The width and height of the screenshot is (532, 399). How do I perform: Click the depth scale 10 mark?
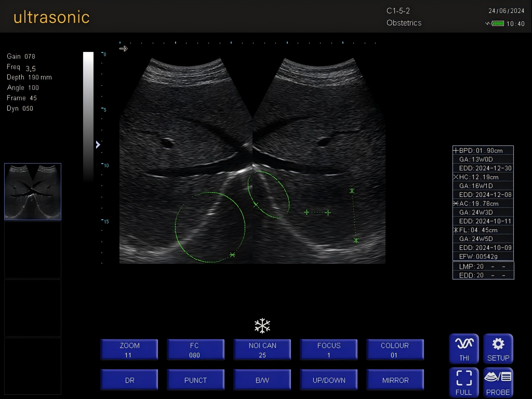point(105,165)
